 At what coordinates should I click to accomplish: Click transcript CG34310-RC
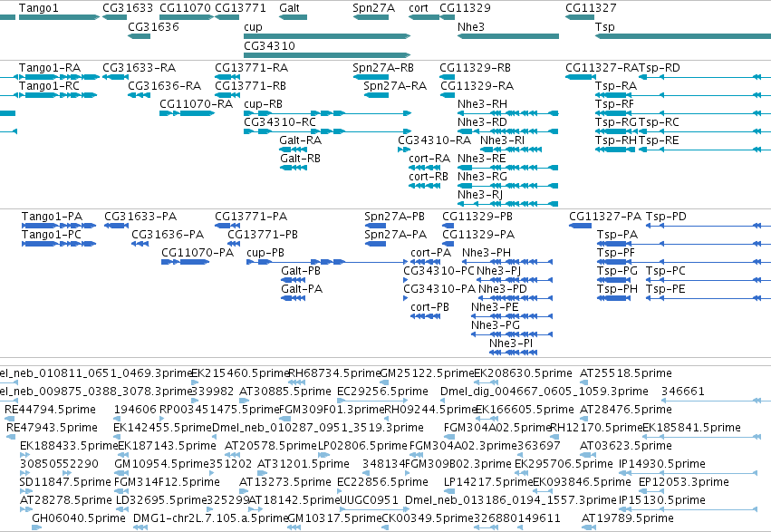click(279, 122)
